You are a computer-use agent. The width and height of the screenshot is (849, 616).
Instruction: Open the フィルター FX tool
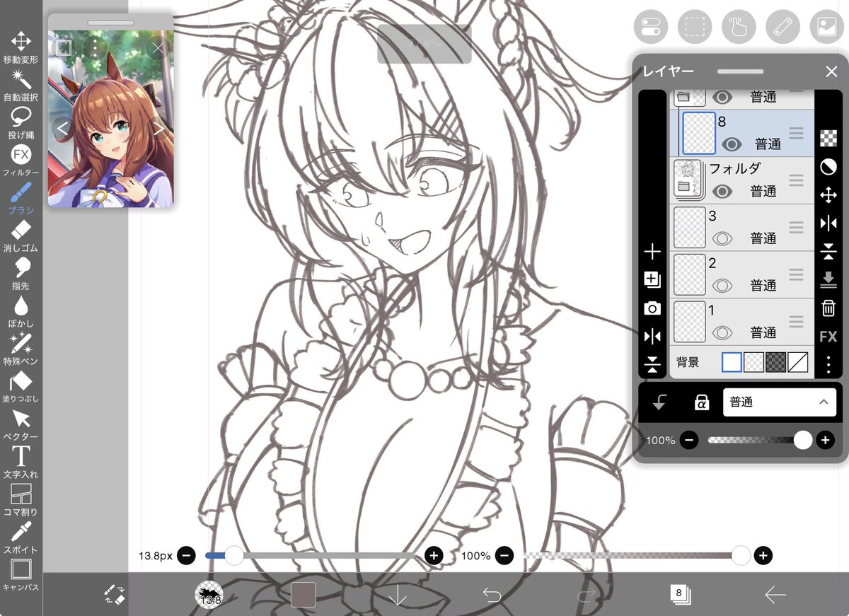tap(21, 160)
